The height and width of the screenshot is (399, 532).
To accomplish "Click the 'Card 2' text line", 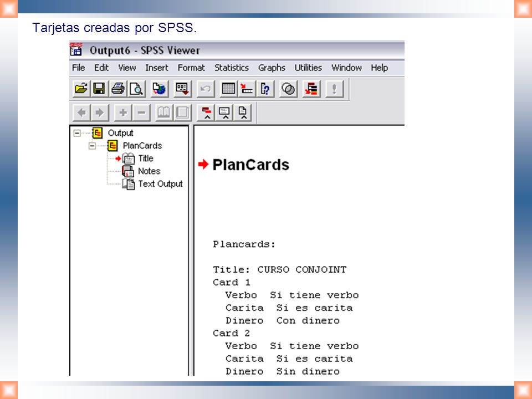I will [x=232, y=333].
